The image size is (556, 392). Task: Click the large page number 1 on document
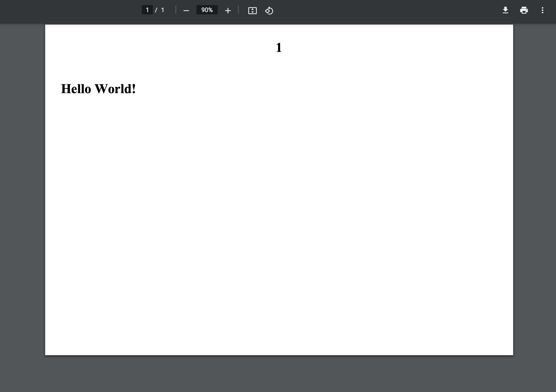coord(279,48)
